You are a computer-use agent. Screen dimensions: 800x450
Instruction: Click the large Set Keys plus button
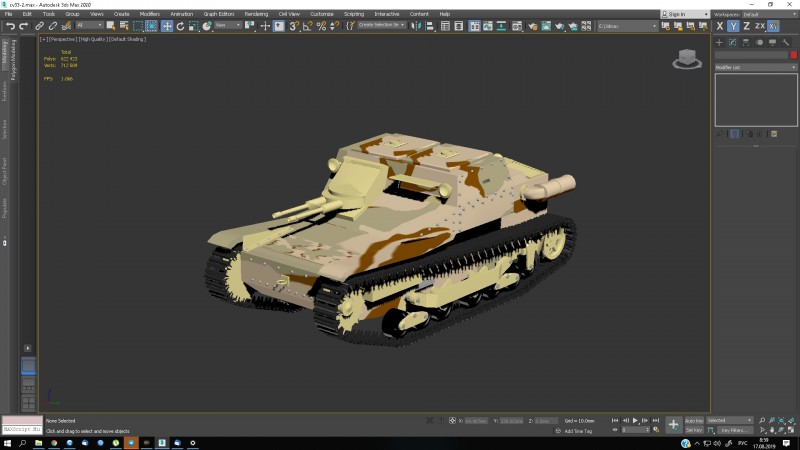click(x=673, y=424)
